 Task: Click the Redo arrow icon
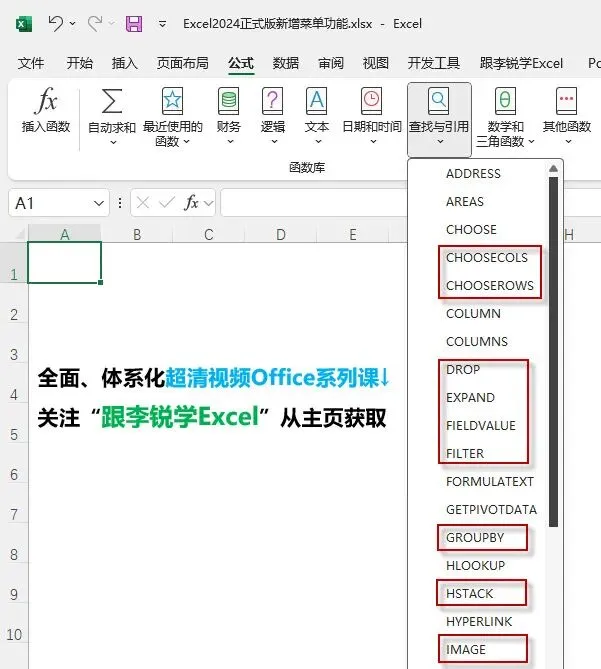(95, 23)
